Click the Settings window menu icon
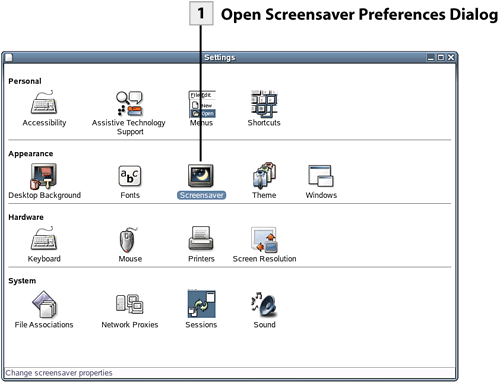The height and width of the screenshot is (382, 500). (9, 57)
